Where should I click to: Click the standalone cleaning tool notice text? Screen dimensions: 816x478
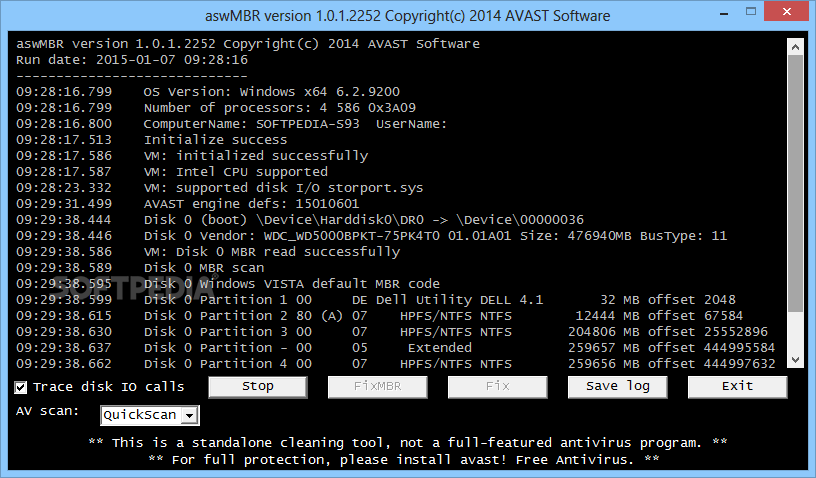pyautogui.click(x=408, y=443)
